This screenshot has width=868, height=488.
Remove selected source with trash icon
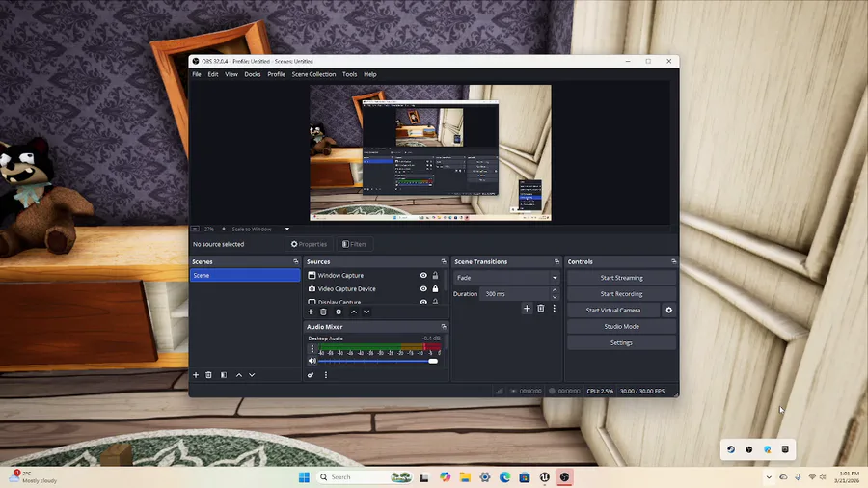coord(324,312)
